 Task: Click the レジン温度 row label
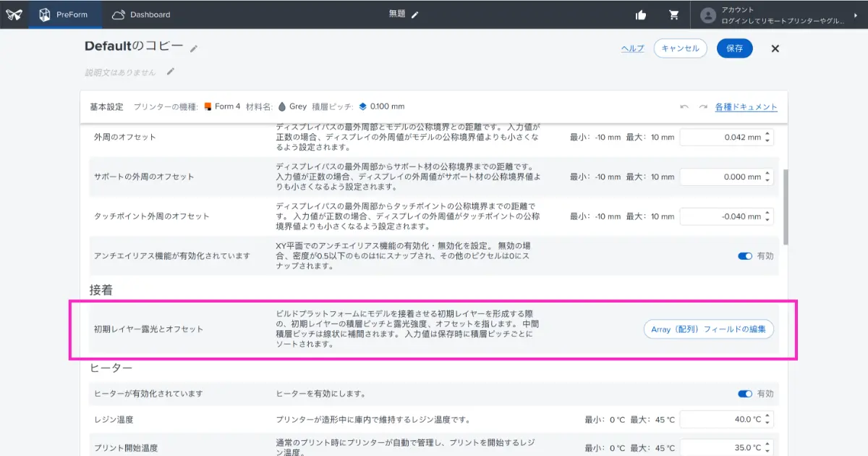coord(114,419)
